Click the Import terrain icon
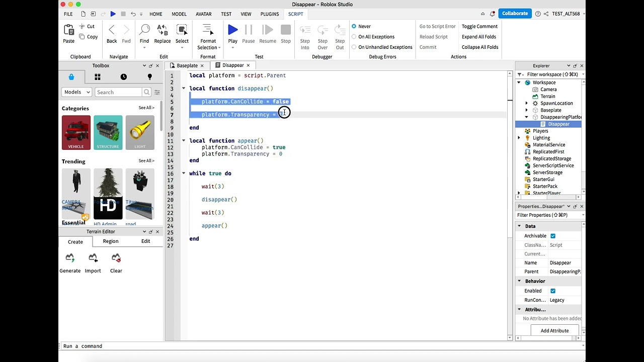 click(93, 258)
